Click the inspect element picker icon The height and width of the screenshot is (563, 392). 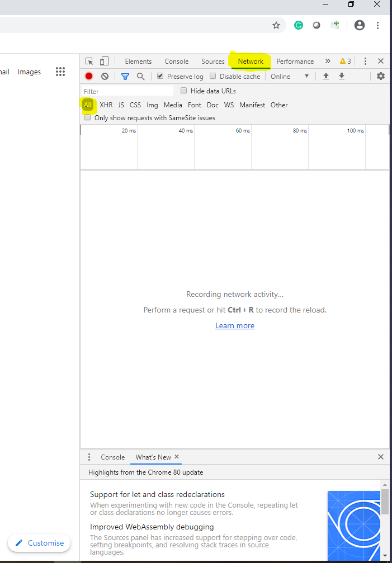click(x=89, y=61)
